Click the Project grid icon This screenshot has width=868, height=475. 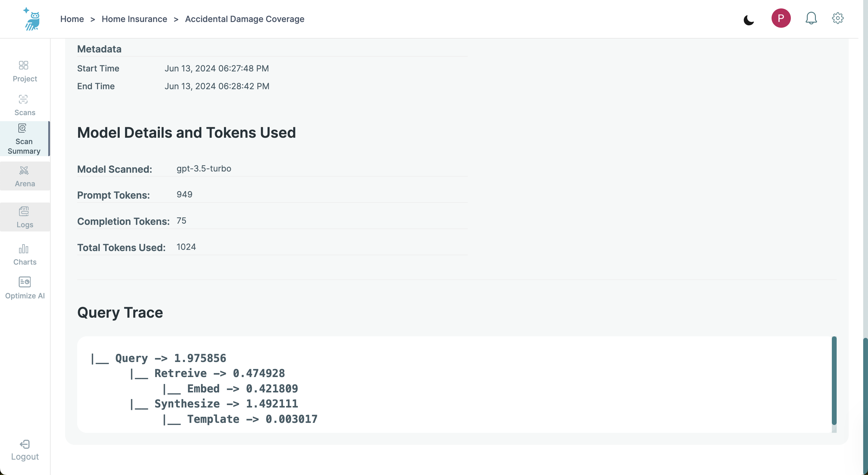[24, 65]
